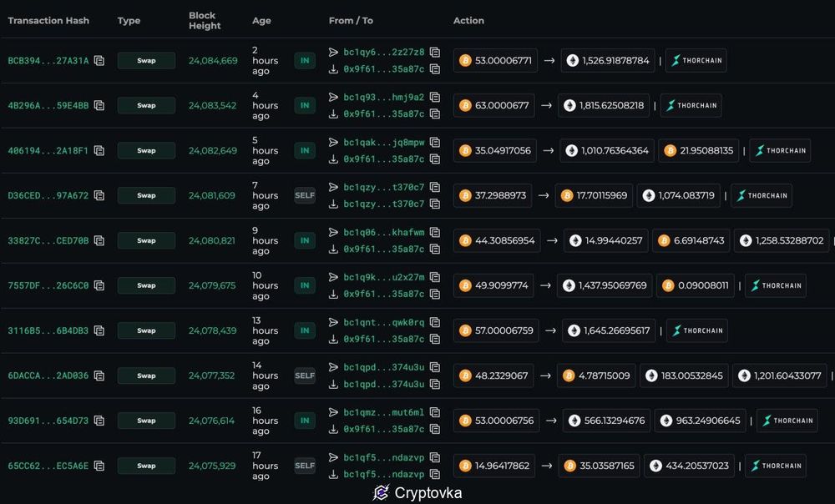
Task: Click the Age column header
Action: (x=261, y=20)
